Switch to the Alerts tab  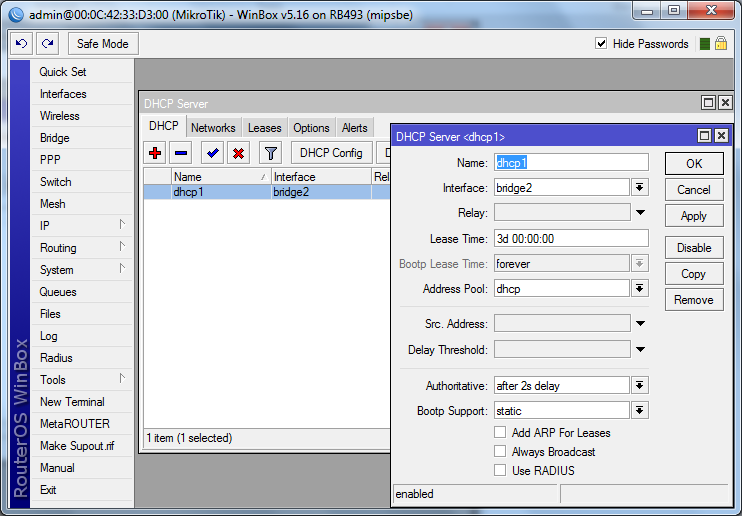click(x=354, y=128)
